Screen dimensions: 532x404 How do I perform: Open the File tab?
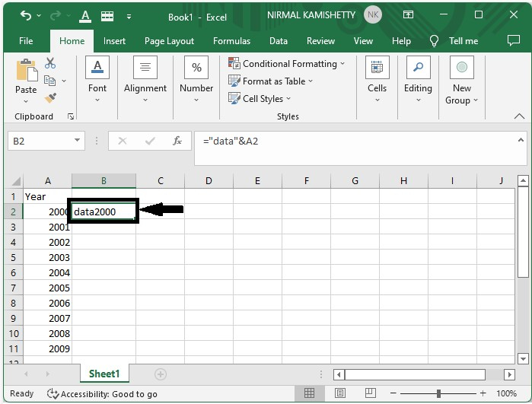point(26,41)
